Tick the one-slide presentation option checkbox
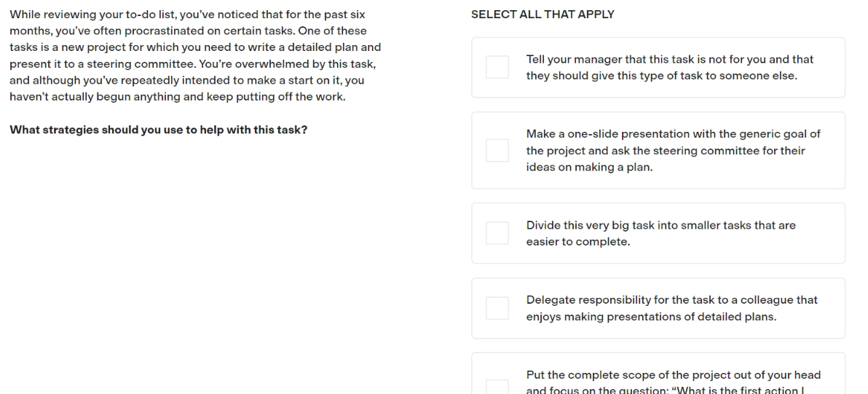This screenshot has height=394, width=868. tap(497, 151)
